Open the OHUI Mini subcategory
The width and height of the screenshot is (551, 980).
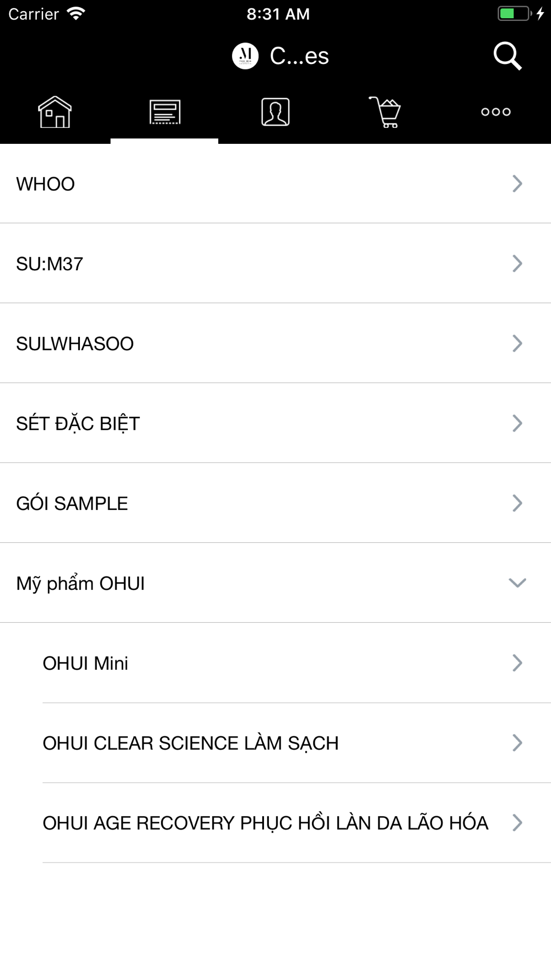[x=85, y=663]
